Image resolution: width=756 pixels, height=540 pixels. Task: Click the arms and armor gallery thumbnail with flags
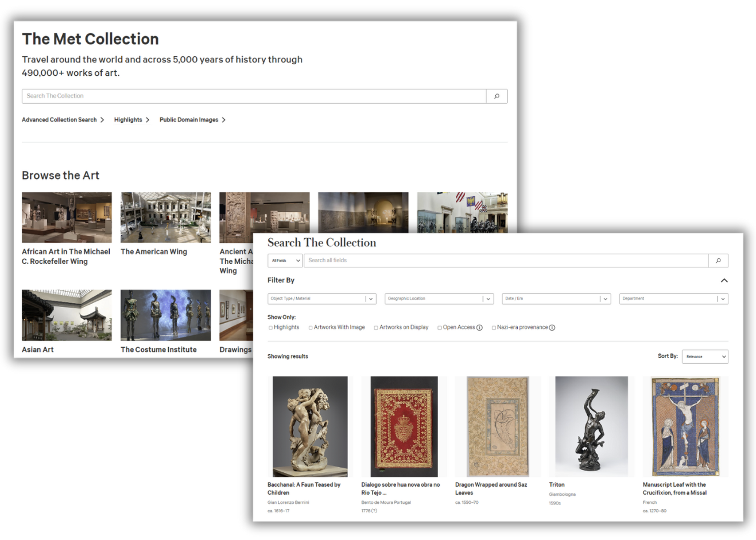(462, 212)
